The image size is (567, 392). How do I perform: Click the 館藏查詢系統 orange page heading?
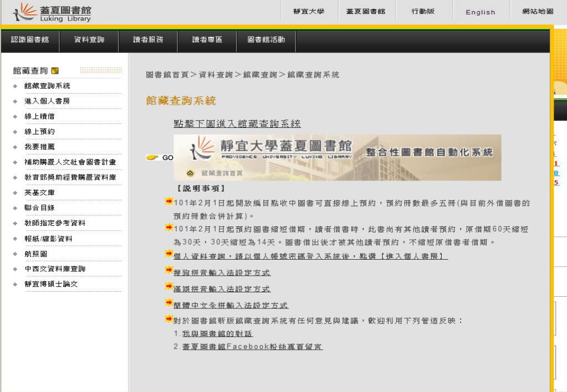(181, 100)
